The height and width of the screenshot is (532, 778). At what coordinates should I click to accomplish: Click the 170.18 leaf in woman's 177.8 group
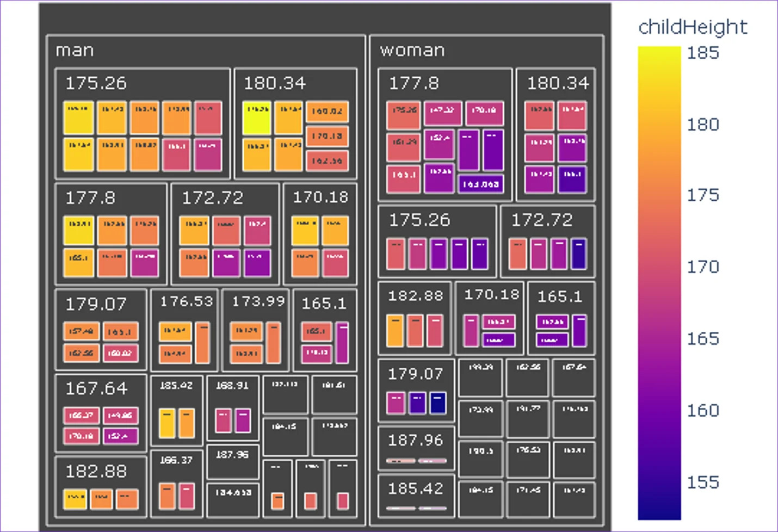tap(485, 113)
